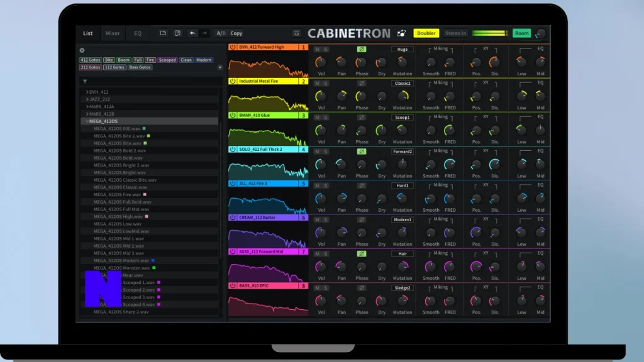Mute slot 1 with its M button
Image resolution: width=644 pixels, height=362 pixels.
click(x=317, y=49)
